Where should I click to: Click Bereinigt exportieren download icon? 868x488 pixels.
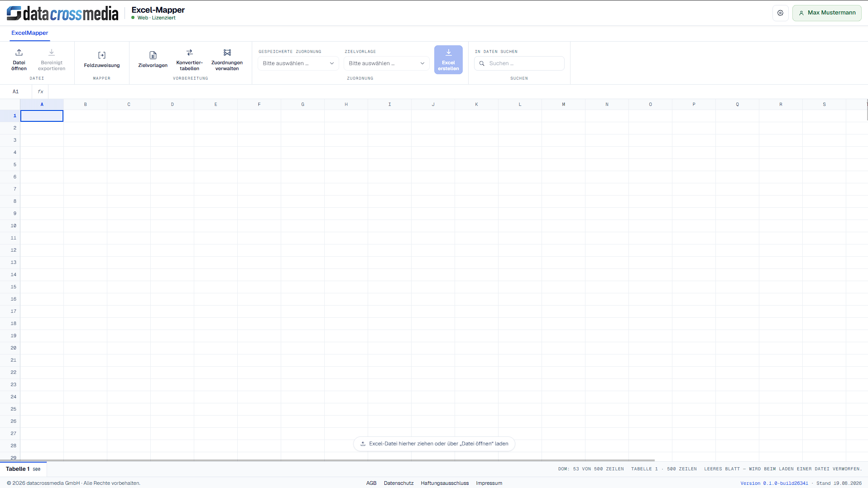pyautogui.click(x=52, y=53)
